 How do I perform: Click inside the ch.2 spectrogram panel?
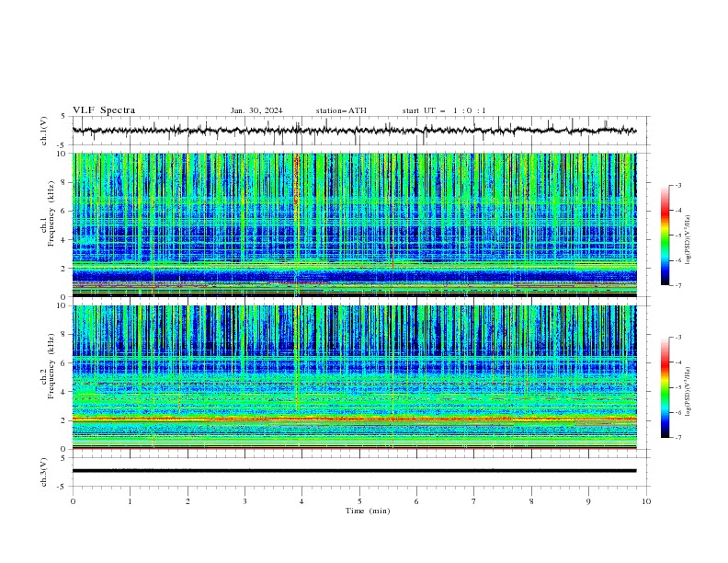pos(355,377)
